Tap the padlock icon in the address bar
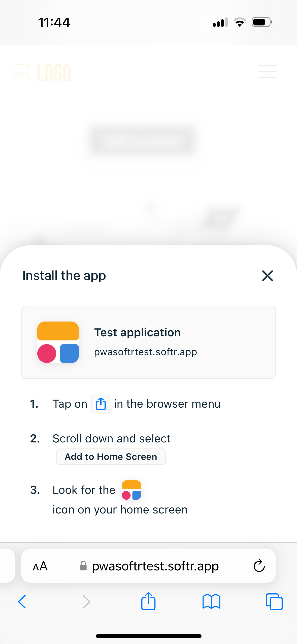The width and height of the screenshot is (297, 644). [83, 566]
